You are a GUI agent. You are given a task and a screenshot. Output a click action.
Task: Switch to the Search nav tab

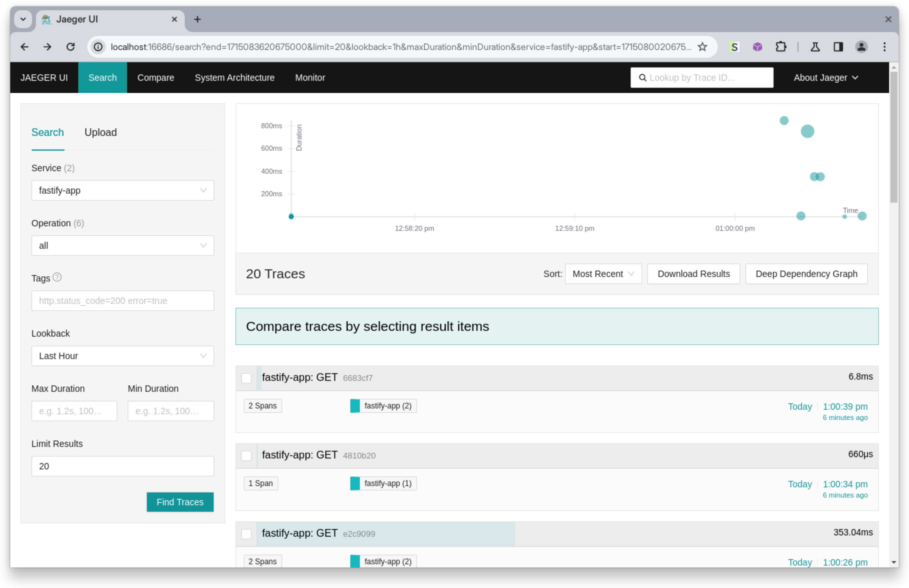pos(102,78)
